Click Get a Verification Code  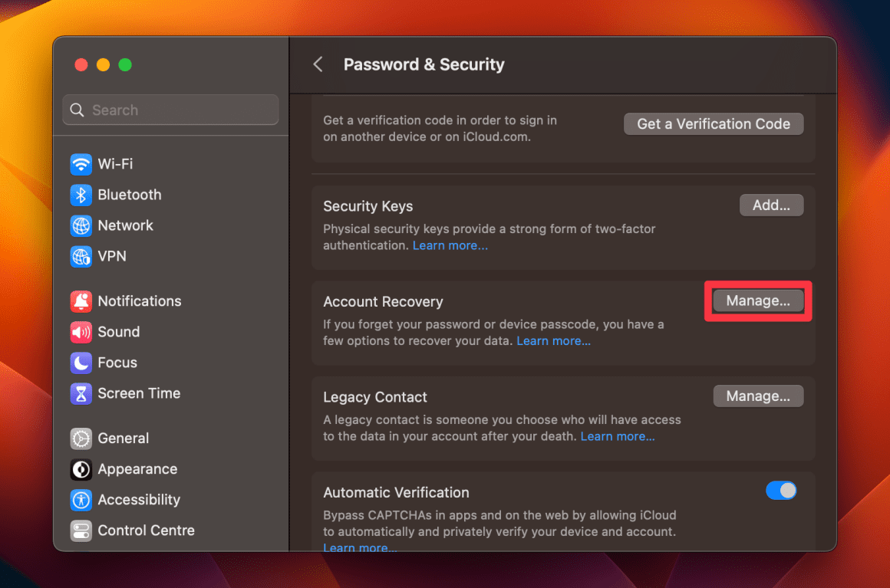pos(713,123)
